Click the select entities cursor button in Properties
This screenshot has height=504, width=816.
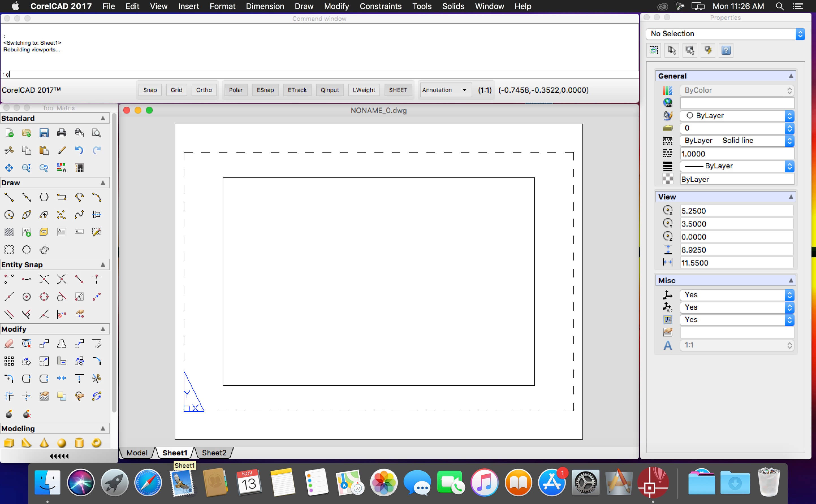(x=672, y=50)
